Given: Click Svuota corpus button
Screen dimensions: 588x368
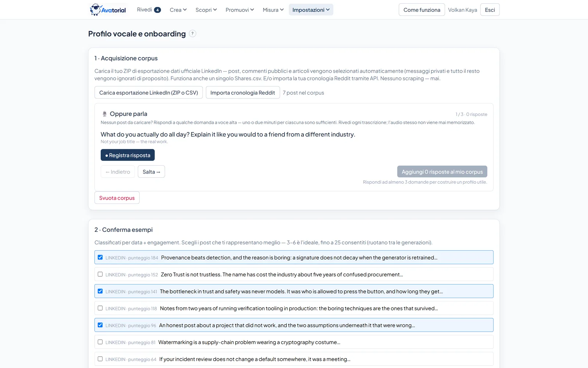Looking at the screenshot, I should coord(117,198).
